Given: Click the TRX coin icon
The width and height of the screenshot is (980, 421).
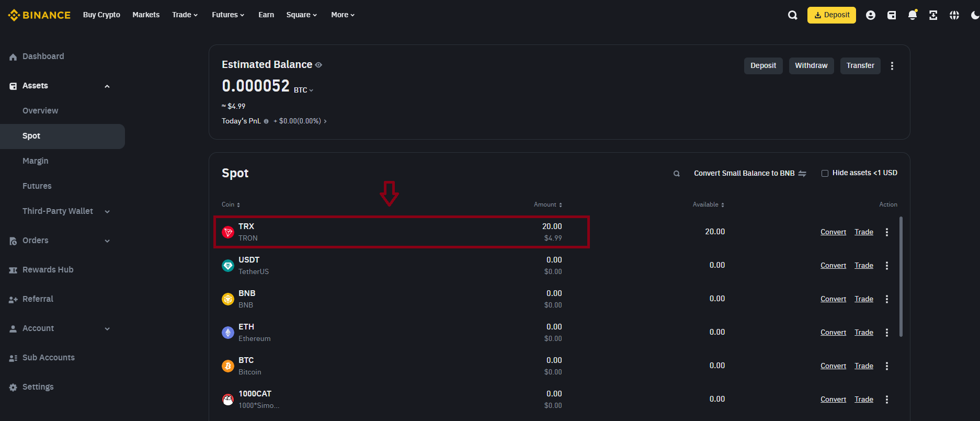Looking at the screenshot, I should pos(228,232).
